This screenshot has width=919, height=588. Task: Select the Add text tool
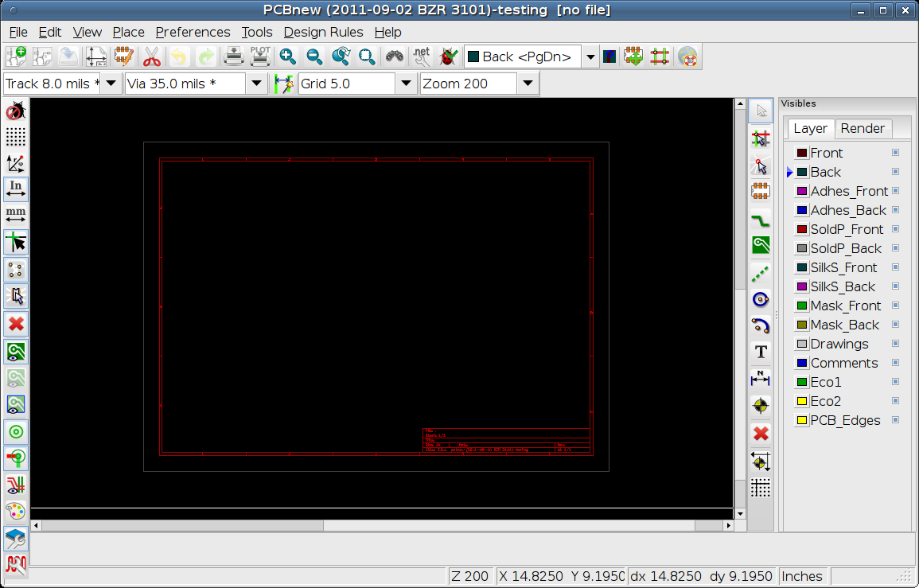(761, 352)
